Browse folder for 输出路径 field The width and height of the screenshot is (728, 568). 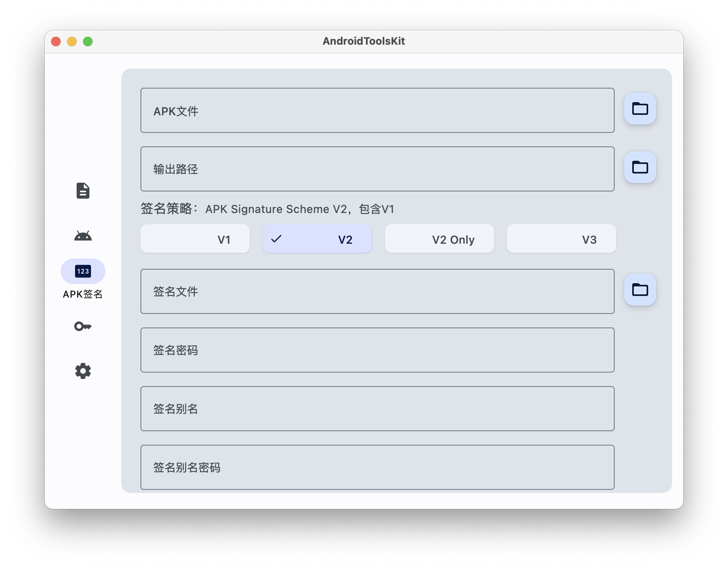pos(640,167)
